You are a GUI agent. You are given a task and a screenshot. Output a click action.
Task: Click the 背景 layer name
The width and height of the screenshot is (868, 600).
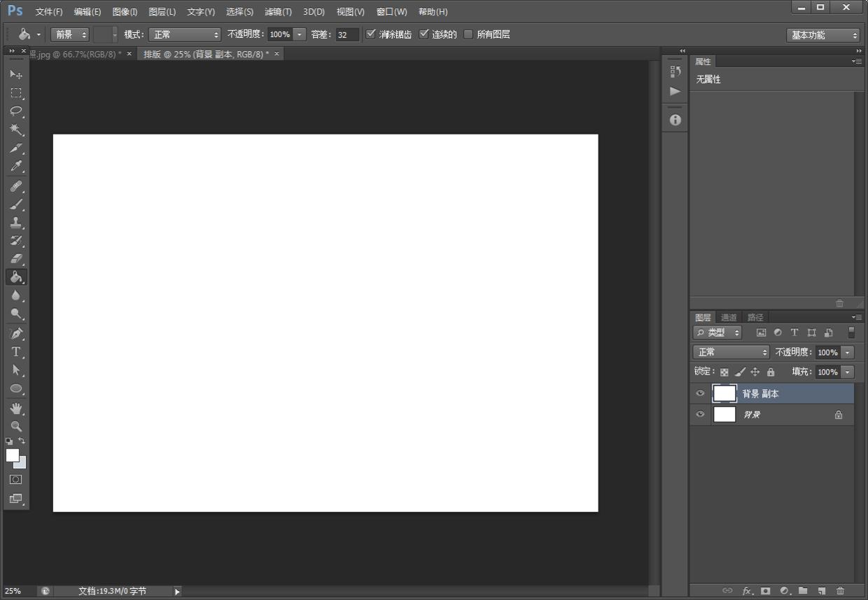point(752,414)
